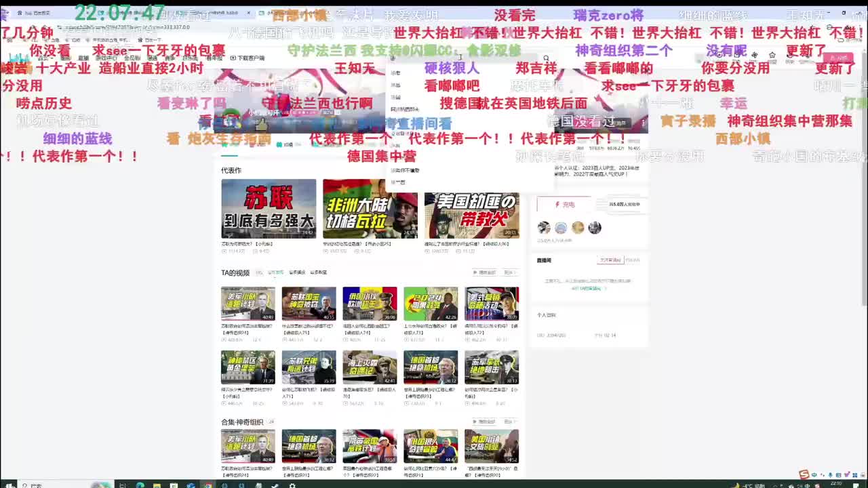Viewport: 868px width, 488px height.
Task: Open the 美军小队 40:49 video in TA的视频
Action: click(x=248, y=304)
